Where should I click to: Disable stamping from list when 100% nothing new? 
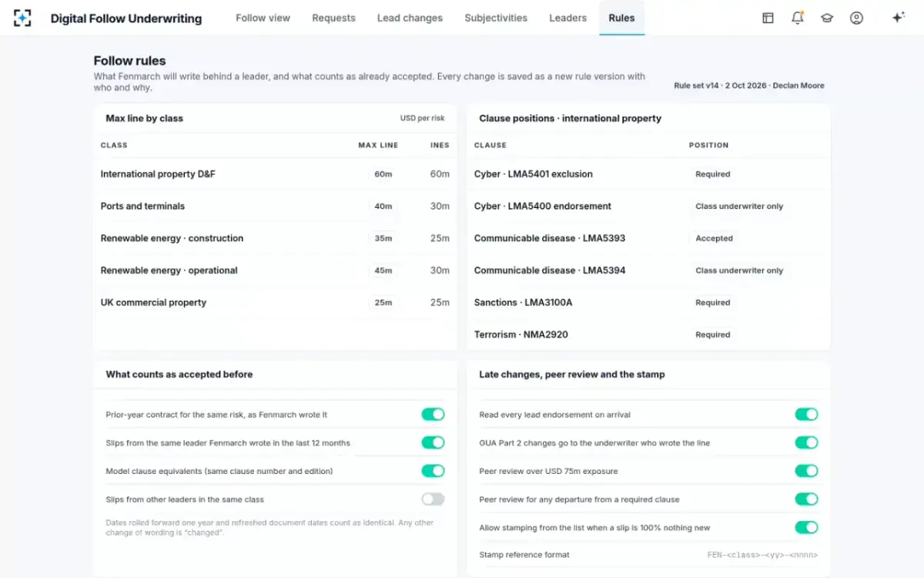[x=806, y=527]
